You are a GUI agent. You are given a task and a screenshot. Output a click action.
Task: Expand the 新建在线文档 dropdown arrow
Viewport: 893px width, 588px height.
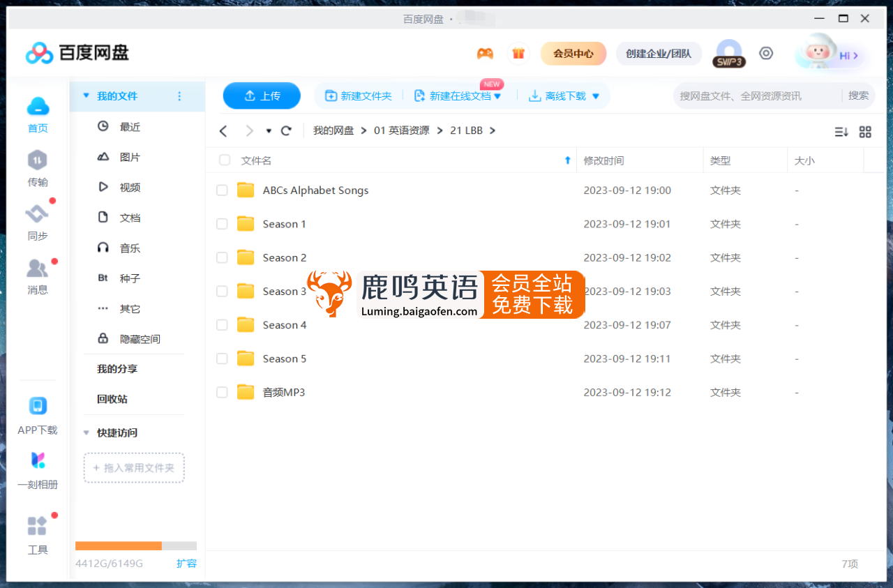click(x=498, y=96)
